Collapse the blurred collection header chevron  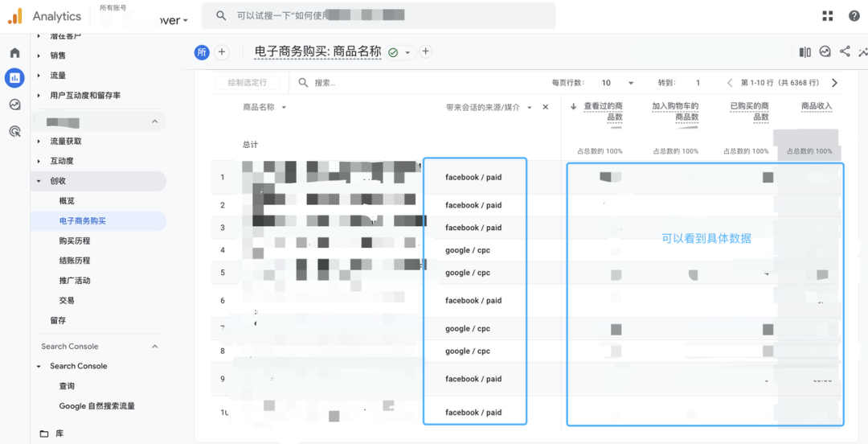coord(155,121)
